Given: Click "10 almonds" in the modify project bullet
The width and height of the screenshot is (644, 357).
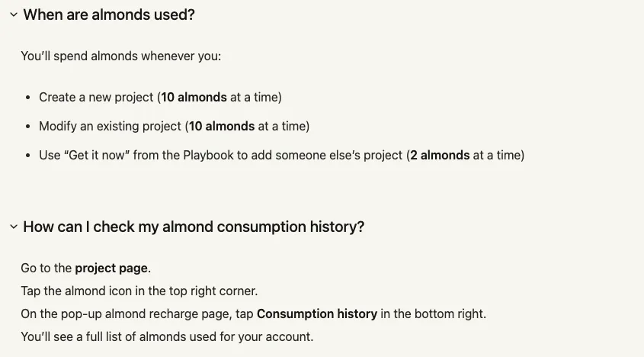Looking at the screenshot, I should click(222, 126).
